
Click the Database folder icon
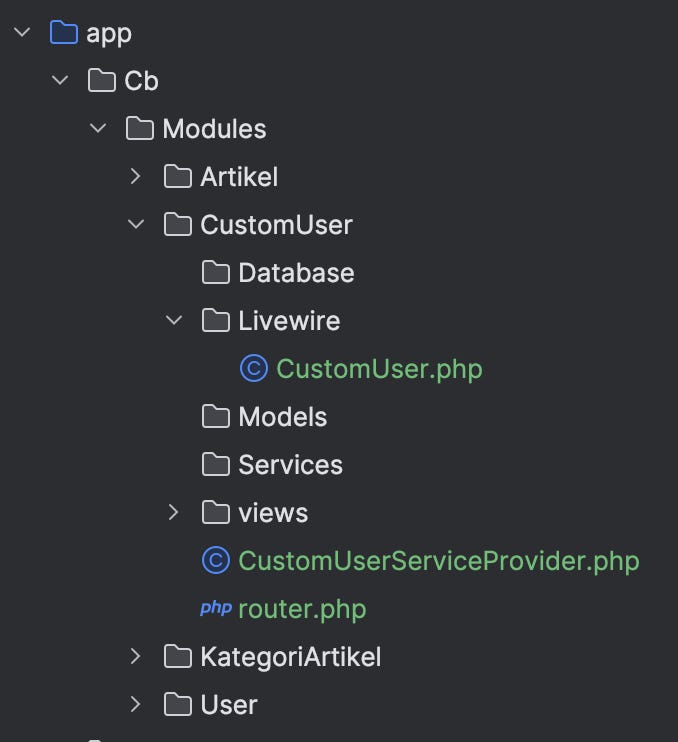coord(216,272)
